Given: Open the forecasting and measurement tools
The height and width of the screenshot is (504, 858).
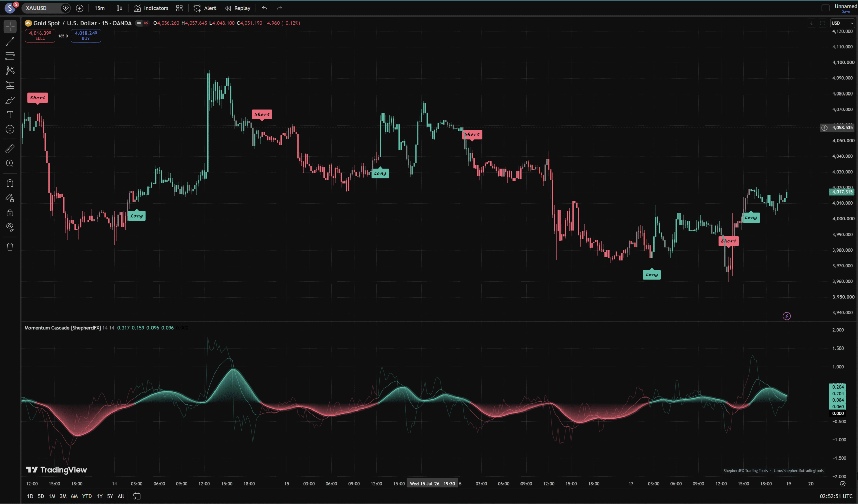Looking at the screenshot, I should [x=10, y=85].
